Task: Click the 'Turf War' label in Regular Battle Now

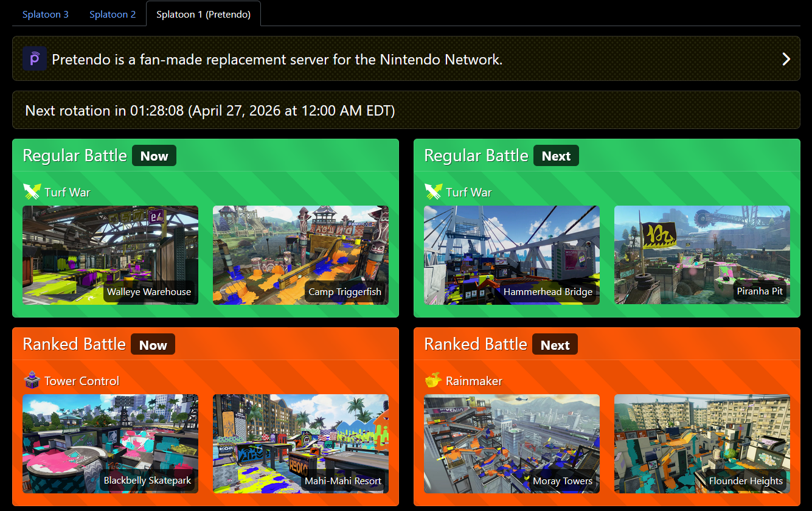Action: tap(68, 192)
